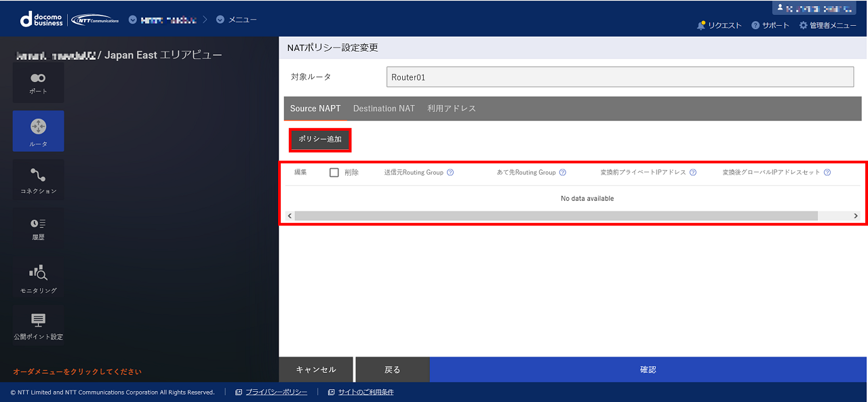Click the 確認 button
Image resolution: width=868 pixels, height=402 pixels.
(x=648, y=369)
